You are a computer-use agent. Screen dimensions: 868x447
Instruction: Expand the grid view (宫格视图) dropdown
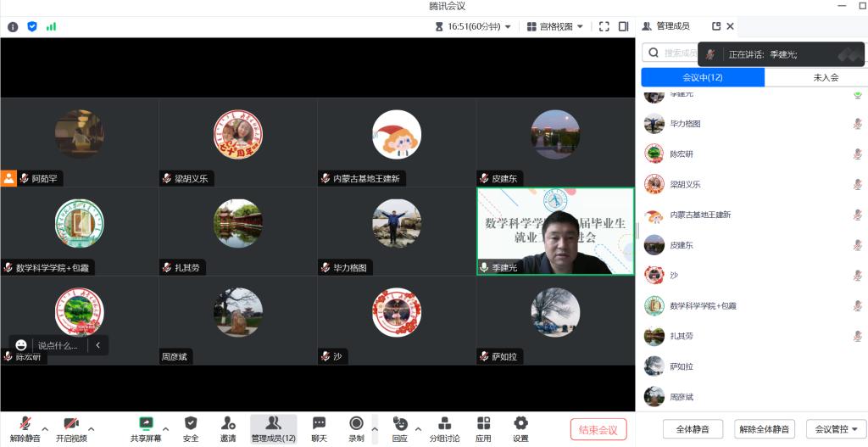[556, 26]
